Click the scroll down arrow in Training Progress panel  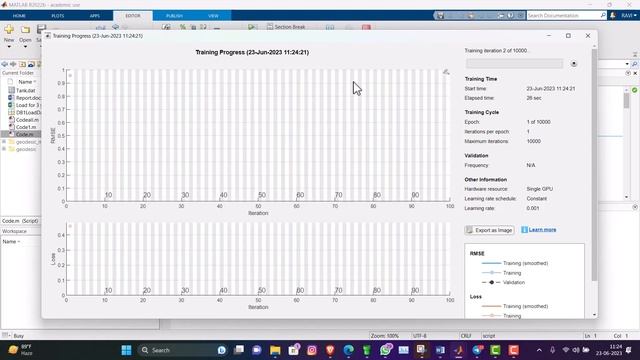tap(594, 315)
